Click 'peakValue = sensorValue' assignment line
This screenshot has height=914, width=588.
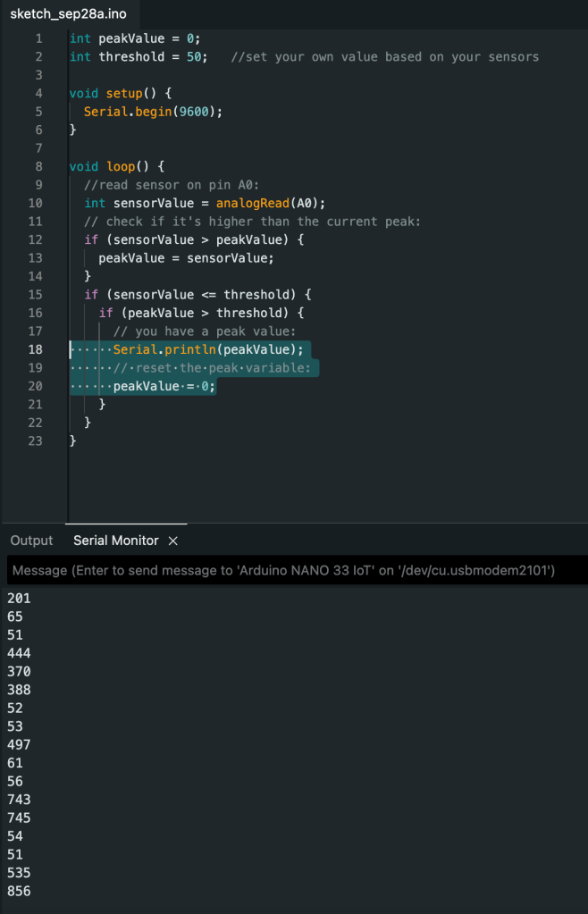[185, 257]
